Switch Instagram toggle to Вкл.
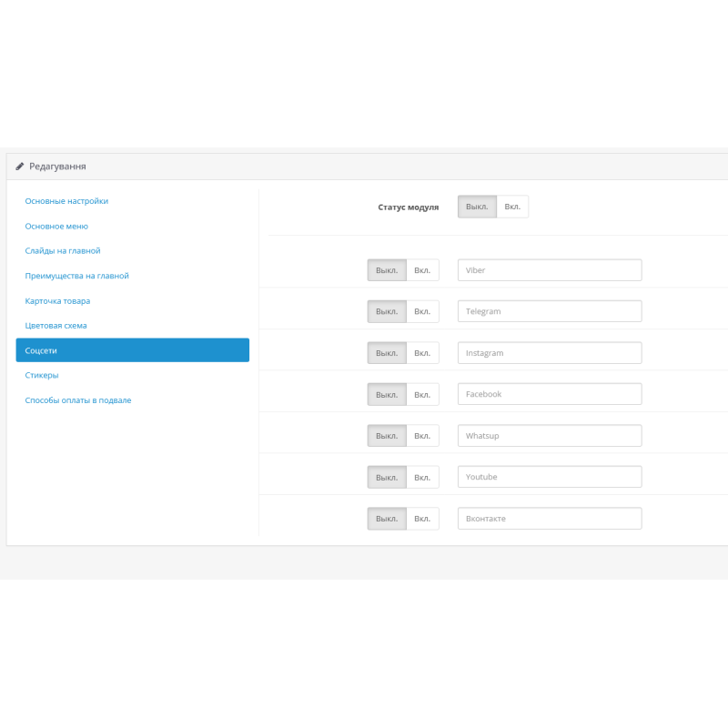Viewport: 728px width, 728px height. [422, 352]
